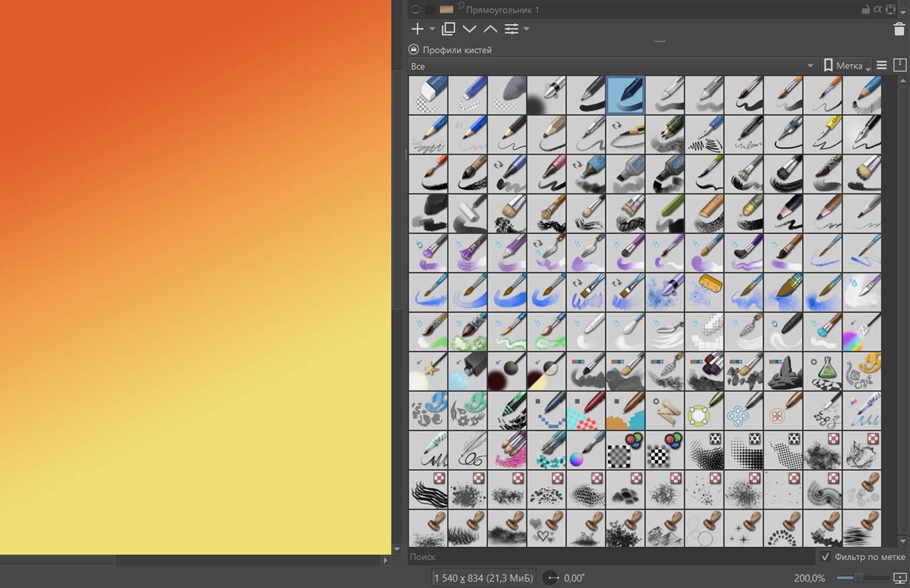Viewport: 910px width, 588px height.
Task: Duplicate layer using the copy icon
Action: pos(448,29)
